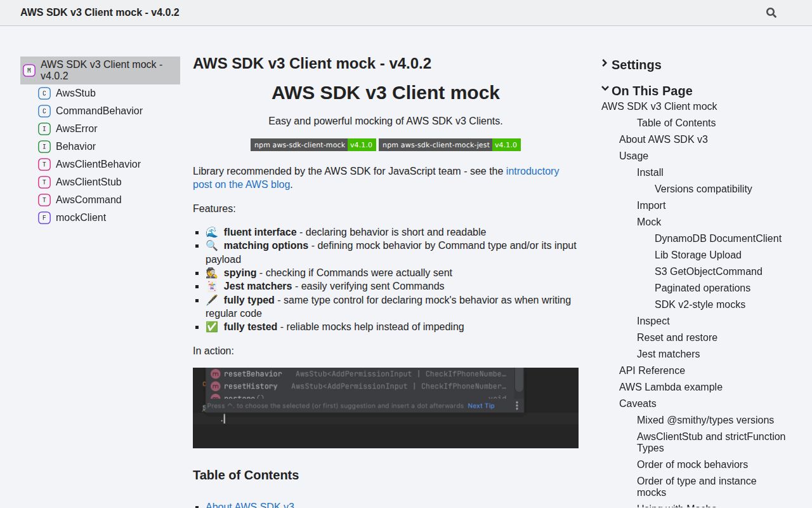Jump to Import in On This Page

pos(652,205)
